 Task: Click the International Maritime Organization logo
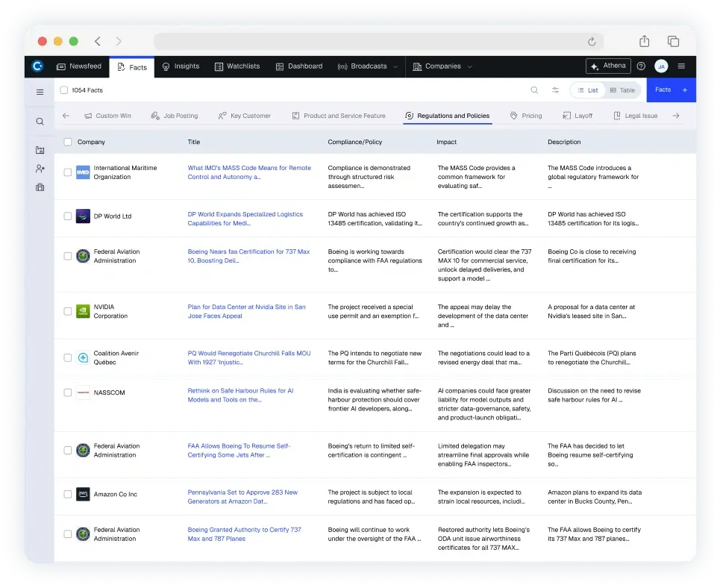(x=83, y=172)
